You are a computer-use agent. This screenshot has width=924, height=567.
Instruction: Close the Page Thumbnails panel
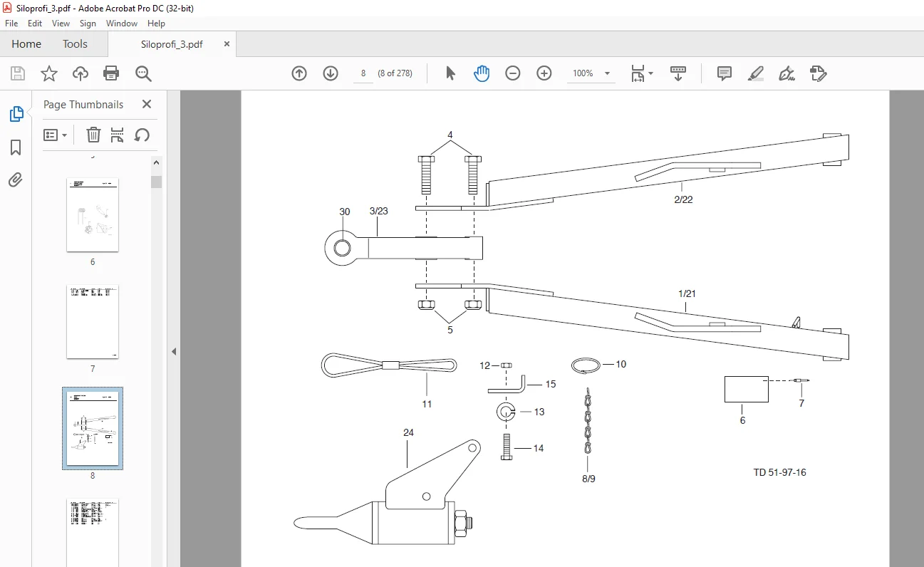[147, 104]
